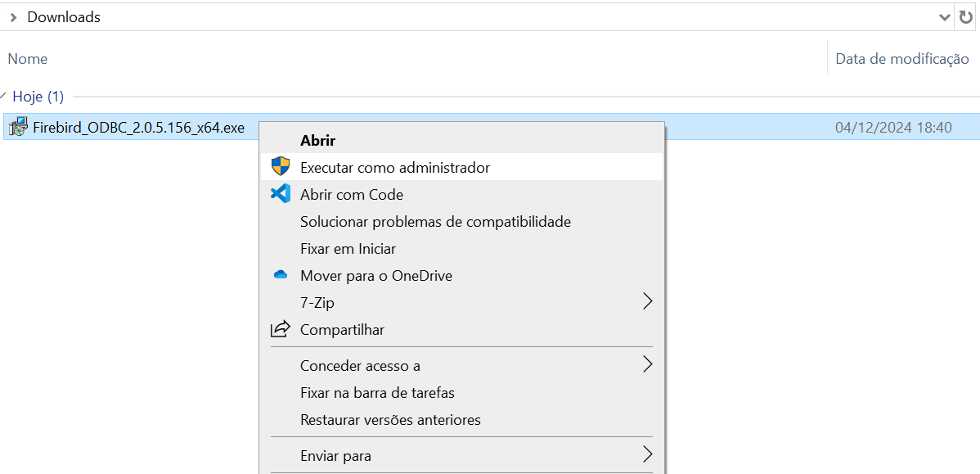Expand the Conceder acesso a submenu arrow
The image size is (980, 474).
point(648,364)
